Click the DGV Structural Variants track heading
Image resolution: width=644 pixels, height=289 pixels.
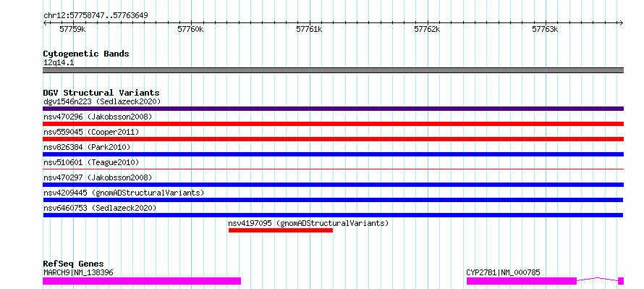[x=101, y=93]
